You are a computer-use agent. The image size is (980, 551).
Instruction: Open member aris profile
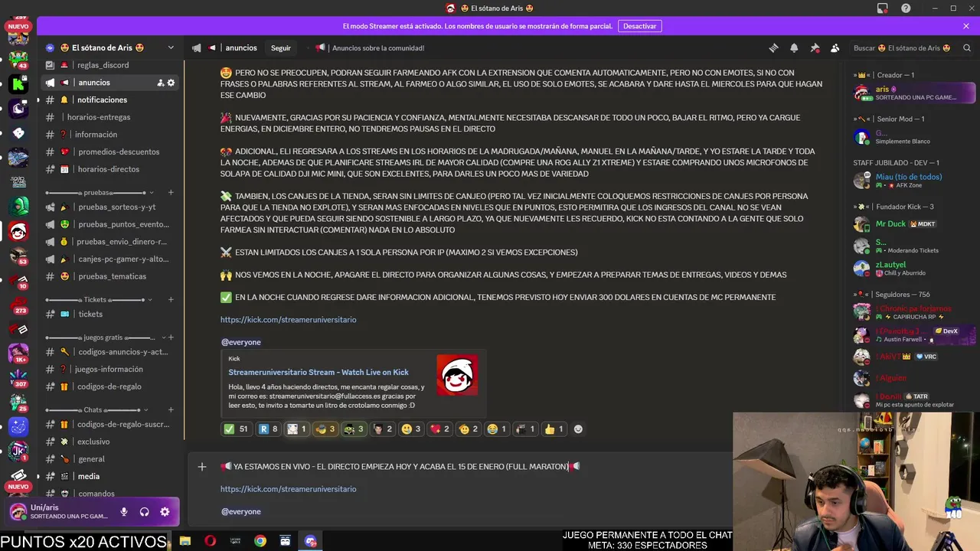(914, 93)
